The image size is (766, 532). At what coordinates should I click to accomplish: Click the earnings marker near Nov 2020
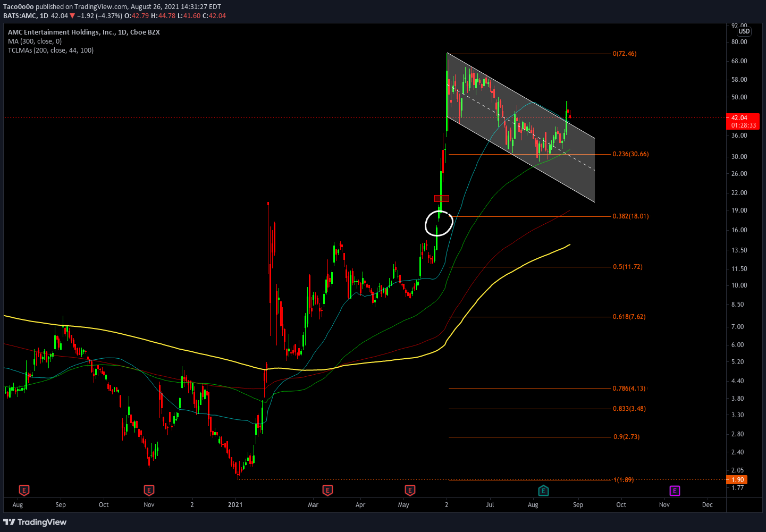[149, 490]
